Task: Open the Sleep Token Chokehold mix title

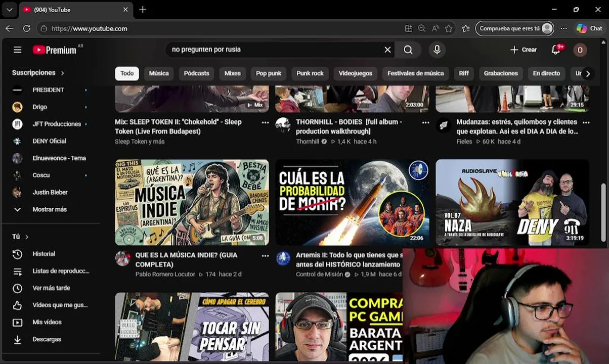Action: pos(178,126)
